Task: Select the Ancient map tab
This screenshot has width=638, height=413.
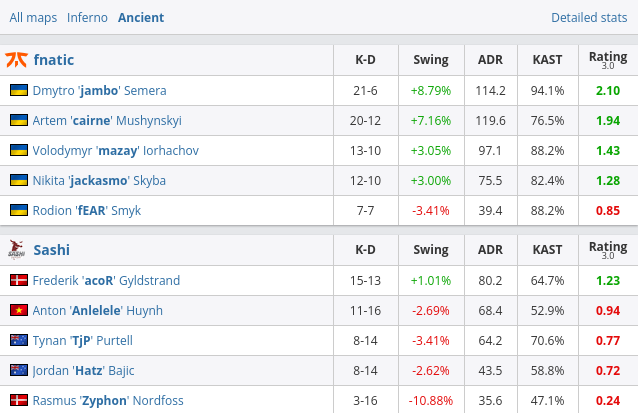Action: (x=141, y=17)
